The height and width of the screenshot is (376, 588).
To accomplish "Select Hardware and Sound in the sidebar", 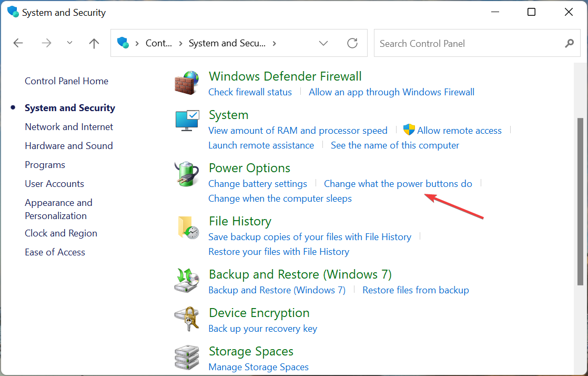I will pyautogui.click(x=69, y=145).
